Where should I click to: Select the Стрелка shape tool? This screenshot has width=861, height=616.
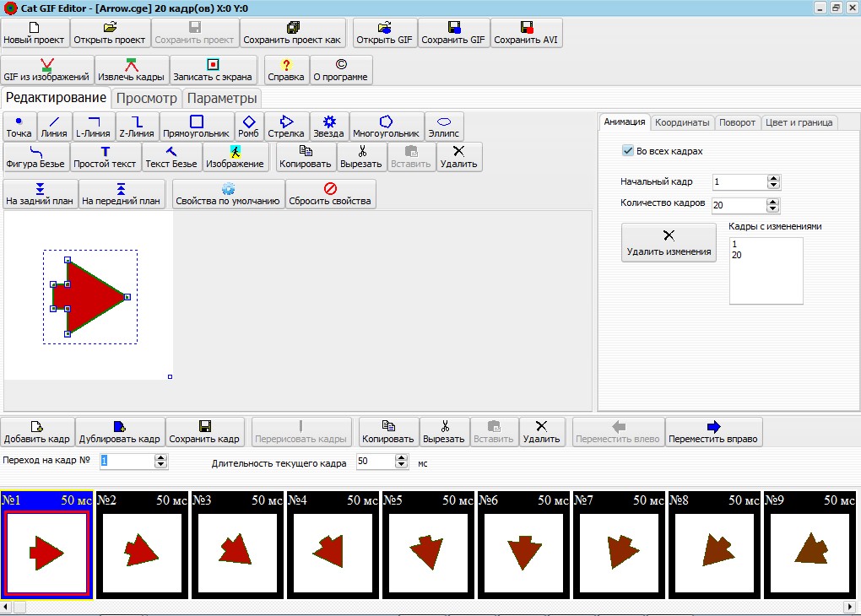pos(286,127)
